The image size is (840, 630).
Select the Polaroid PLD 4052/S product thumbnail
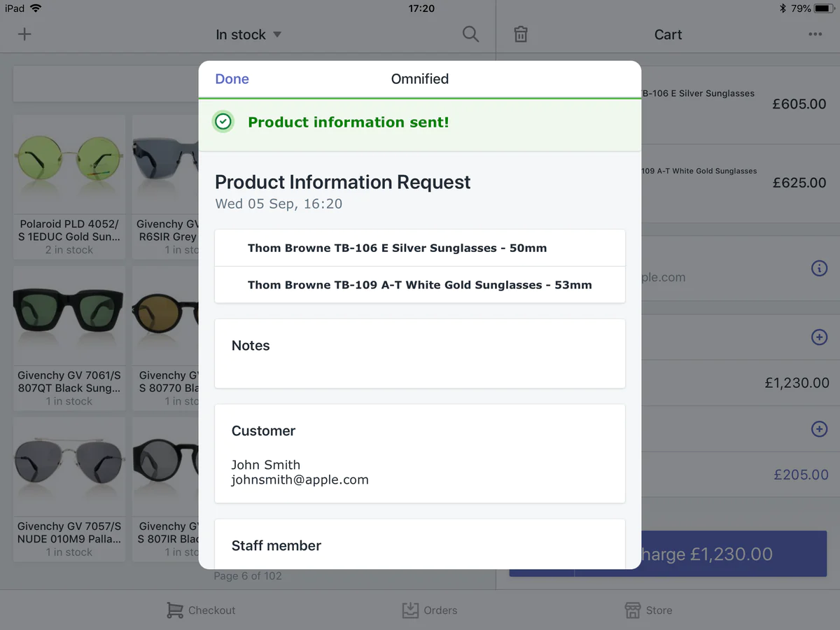(x=69, y=164)
